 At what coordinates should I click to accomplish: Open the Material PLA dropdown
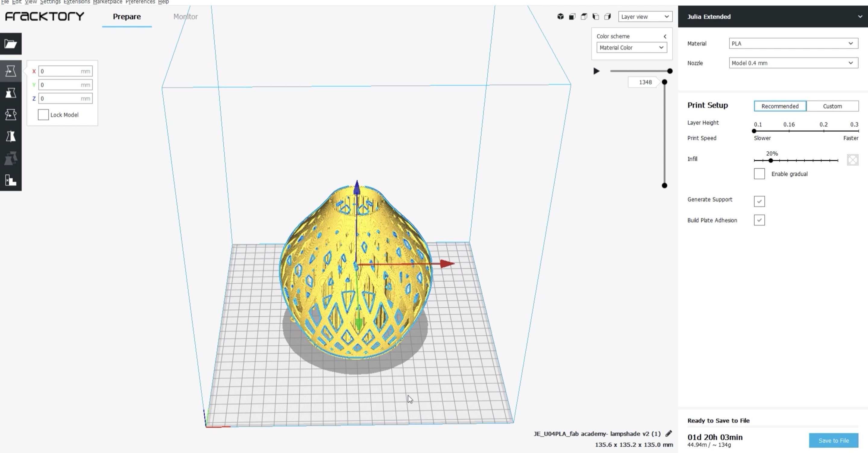pyautogui.click(x=793, y=43)
